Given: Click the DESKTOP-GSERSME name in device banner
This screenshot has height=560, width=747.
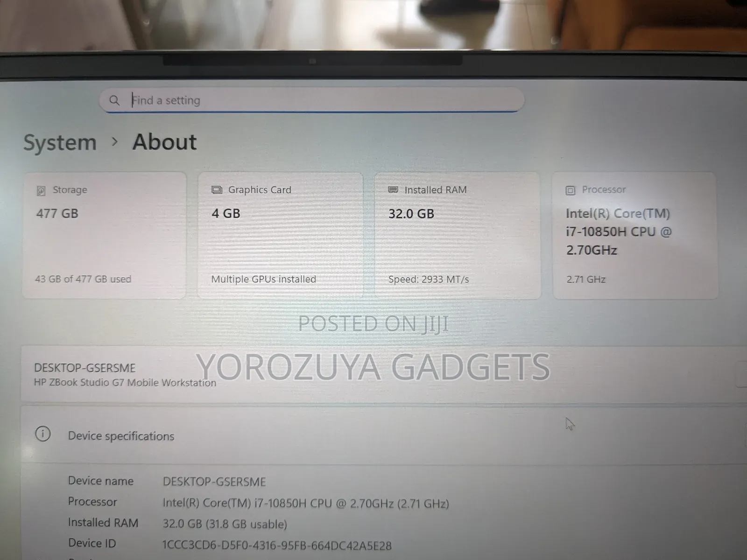Looking at the screenshot, I should click(85, 368).
